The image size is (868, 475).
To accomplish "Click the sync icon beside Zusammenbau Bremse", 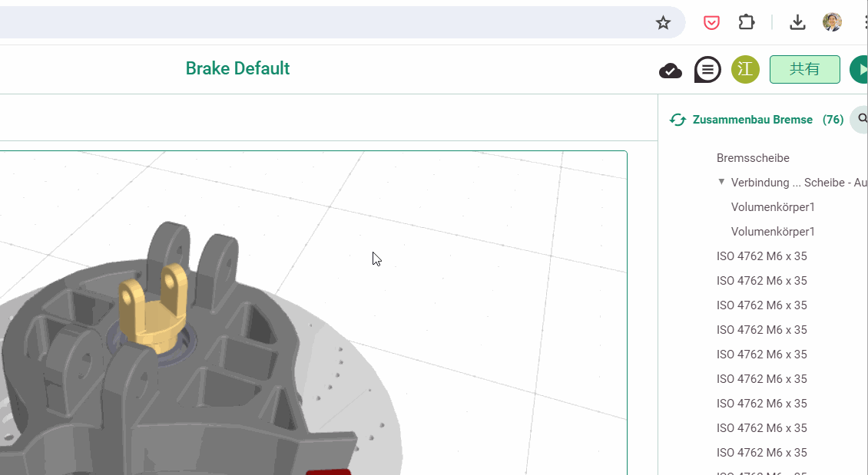I will coord(678,120).
